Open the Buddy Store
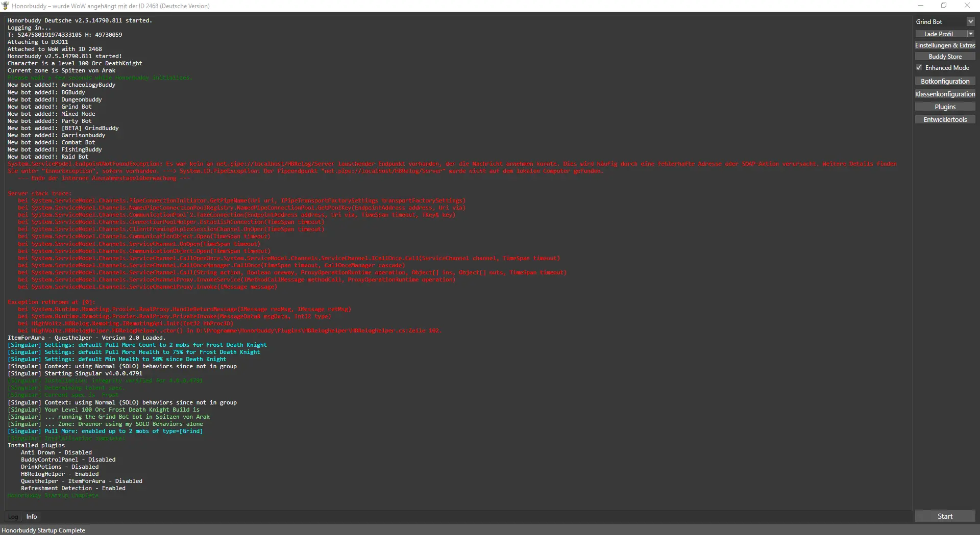 pyautogui.click(x=945, y=57)
